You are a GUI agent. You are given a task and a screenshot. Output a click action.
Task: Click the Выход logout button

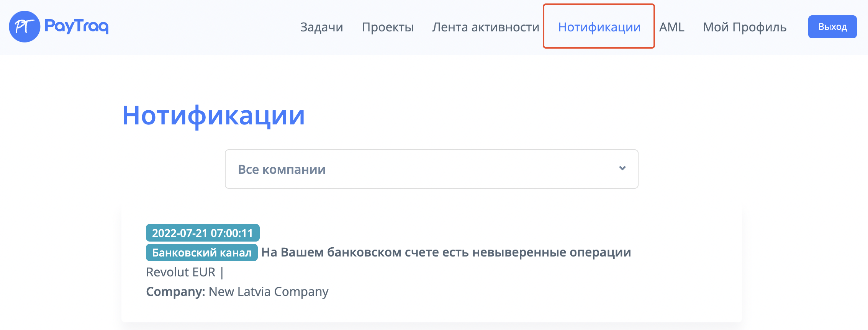point(832,27)
